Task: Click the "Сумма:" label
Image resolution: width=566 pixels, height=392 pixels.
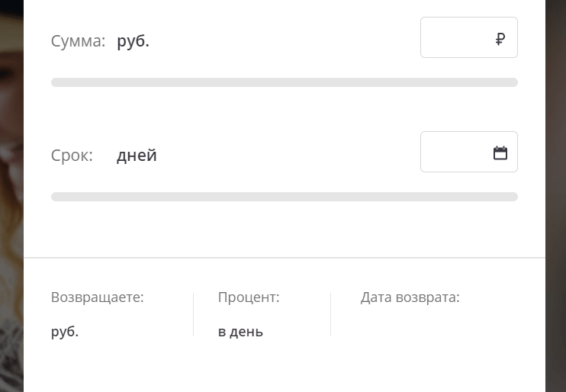Action: point(78,41)
